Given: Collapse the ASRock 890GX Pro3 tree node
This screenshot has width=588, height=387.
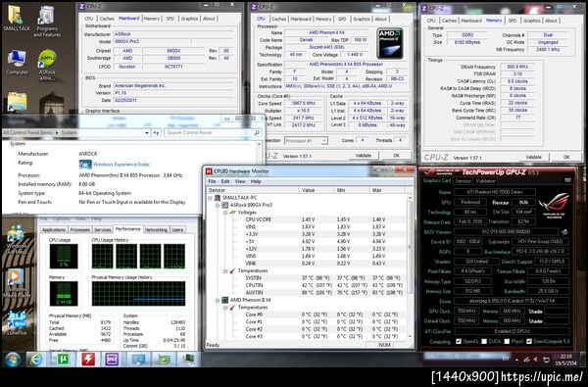Looking at the screenshot, I should [x=218, y=205].
